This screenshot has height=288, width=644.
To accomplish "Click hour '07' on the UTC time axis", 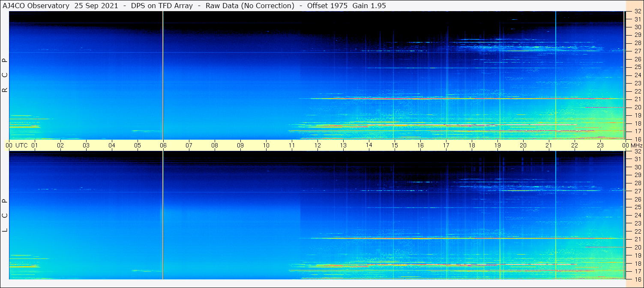I will (189, 145).
